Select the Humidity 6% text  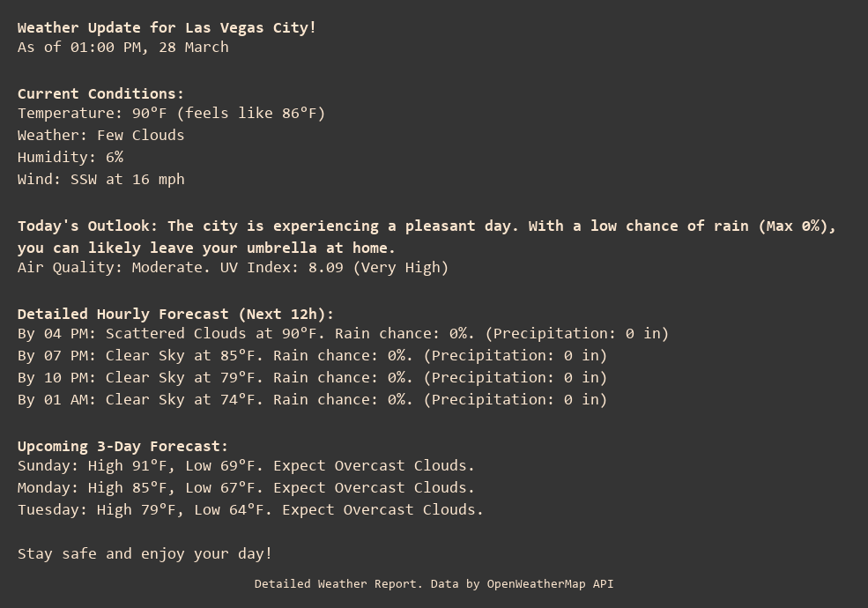click(70, 157)
